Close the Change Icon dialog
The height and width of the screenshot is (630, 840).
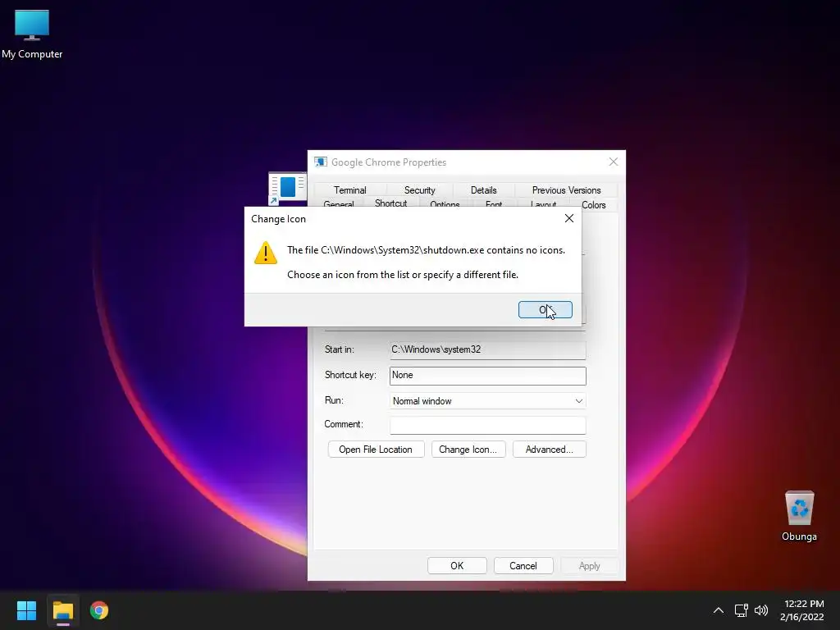coord(569,218)
